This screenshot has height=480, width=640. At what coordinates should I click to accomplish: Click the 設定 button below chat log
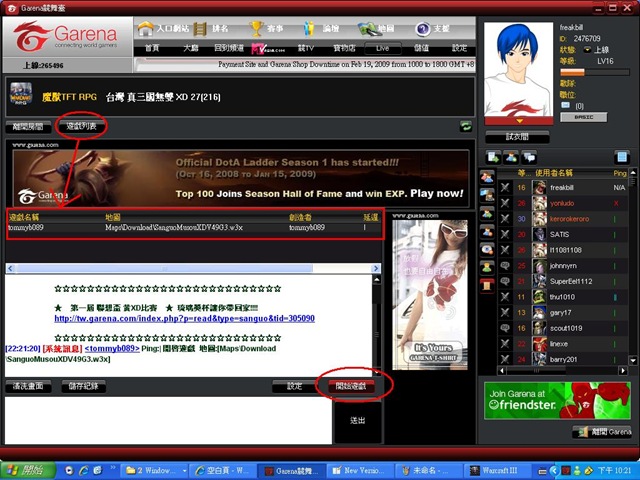(x=294, y=386)
